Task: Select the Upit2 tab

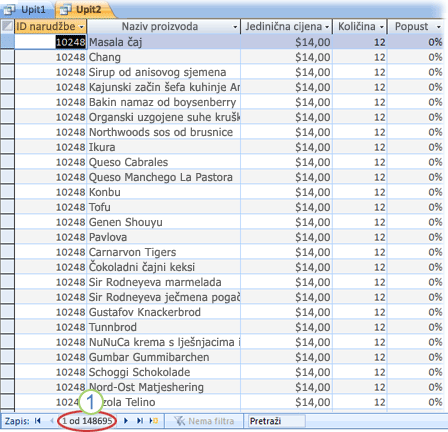Action: [84, 9]
